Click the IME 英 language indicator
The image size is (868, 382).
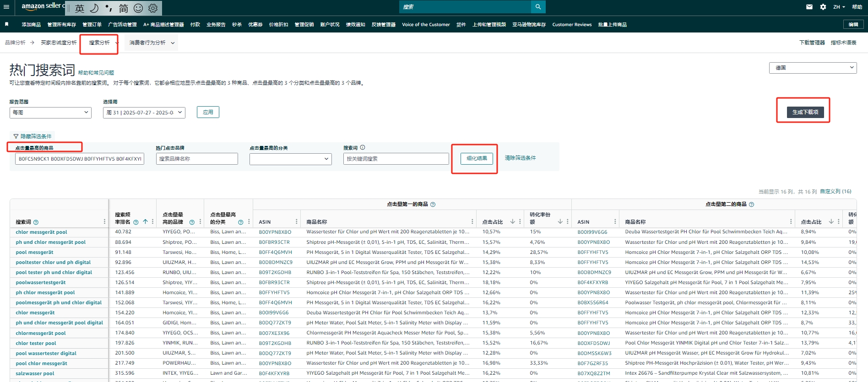coord(80,8)
